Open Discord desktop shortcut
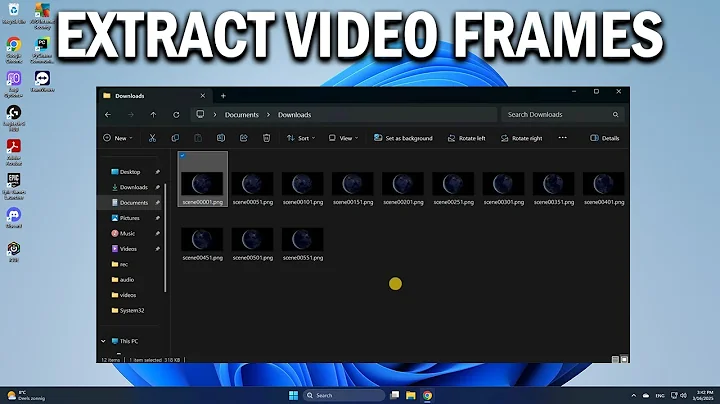 pos(14,218)
